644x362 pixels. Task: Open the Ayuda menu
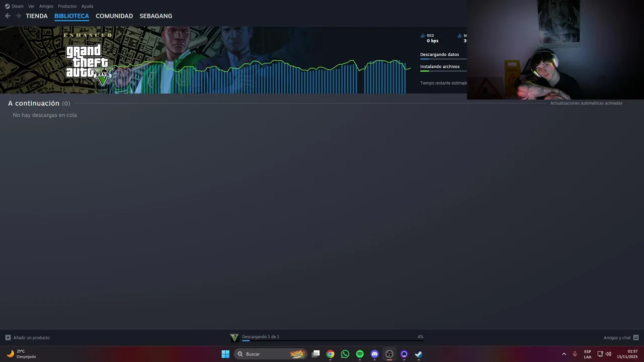click(x=88, y=6)
